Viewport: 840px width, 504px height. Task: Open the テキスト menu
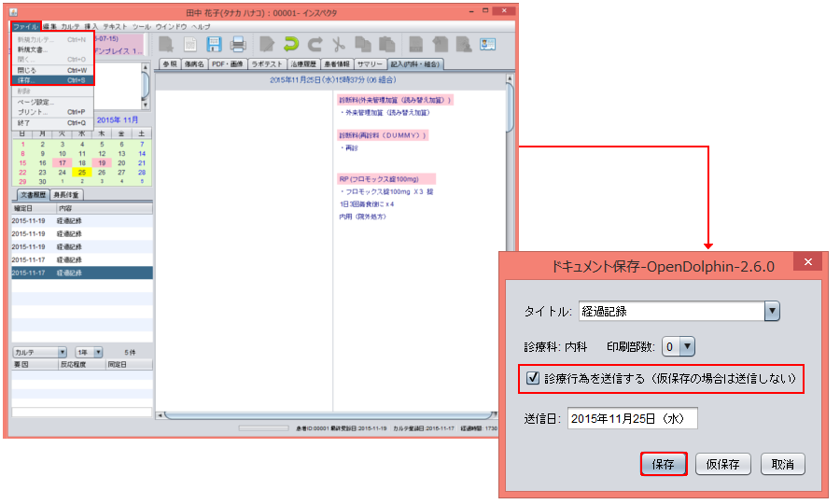point(115,26)
